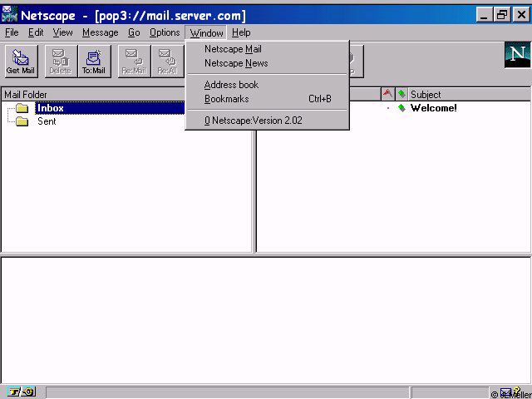This screenshot has width=532, height=399.
Task: Click the Re:All reply toolbar button
Action: pyautogui.click(x=167, y=62)
